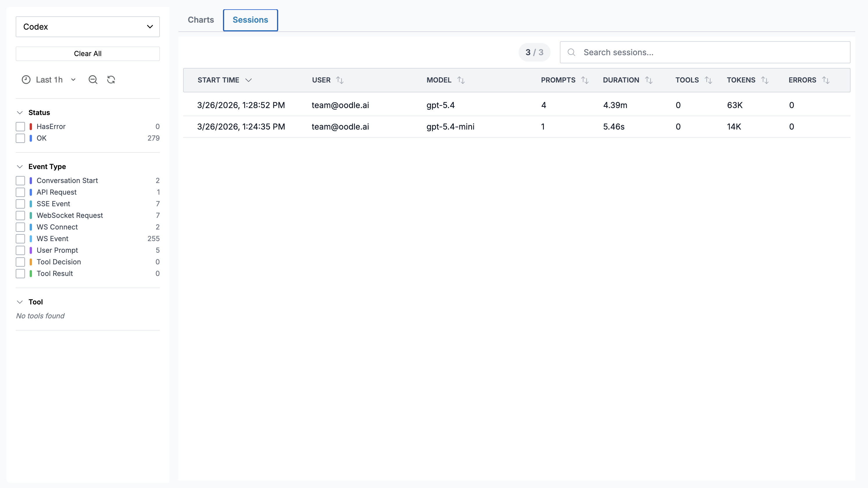The height and width of the screenshot is (488, 868).
Task: Sort by Duration column sort icon
Action: 649,80
